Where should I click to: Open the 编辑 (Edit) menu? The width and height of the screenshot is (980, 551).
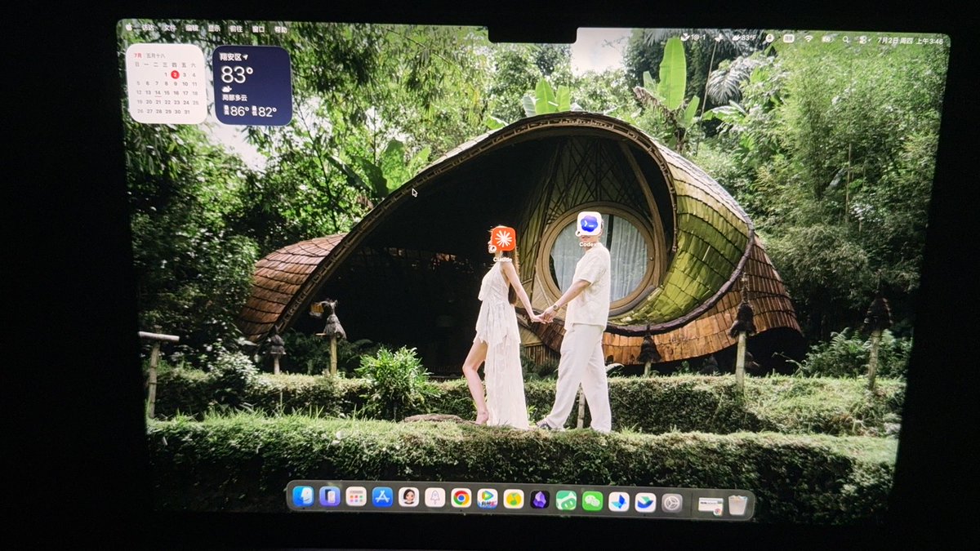click(x=192, y=28)
